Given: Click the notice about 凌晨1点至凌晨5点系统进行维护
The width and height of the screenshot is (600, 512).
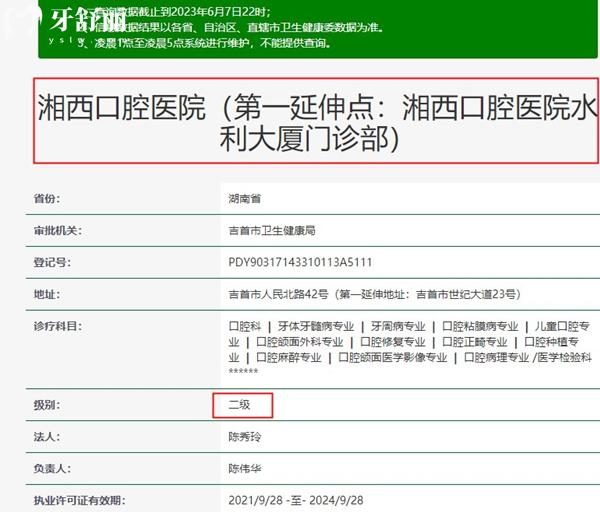Looking at the screenshot, I should (x=205, y=43).
